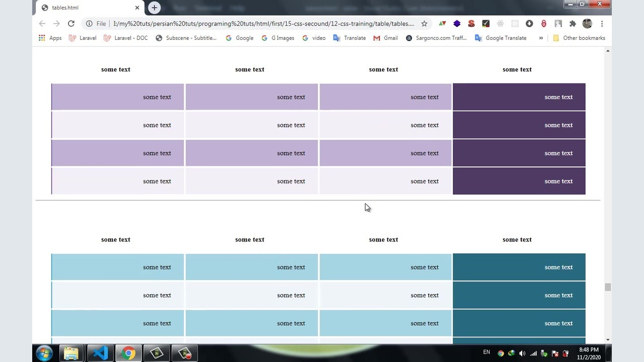Go forward to the next page
Image resolution: width=644 pixels, height=362 pixels.
[56, 24]
